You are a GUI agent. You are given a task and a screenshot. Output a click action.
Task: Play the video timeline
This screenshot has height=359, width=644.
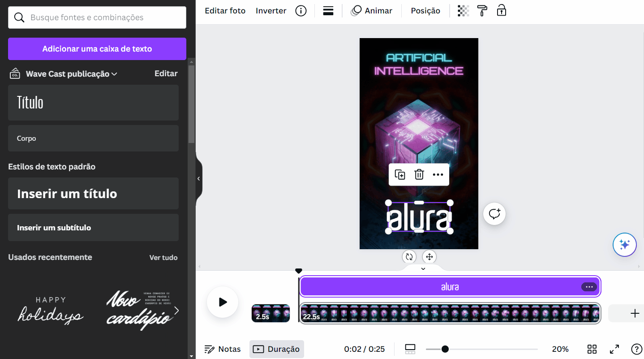coord(223,302)
